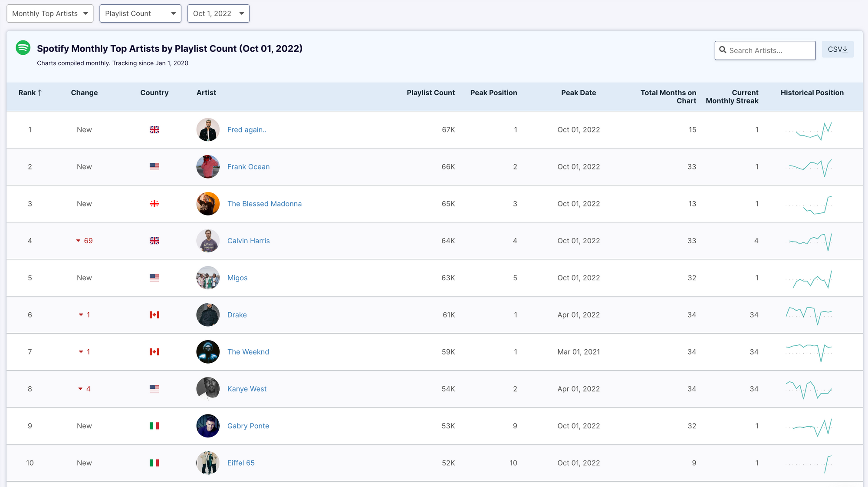Download chart using CSV button

[x=837, y=50]
